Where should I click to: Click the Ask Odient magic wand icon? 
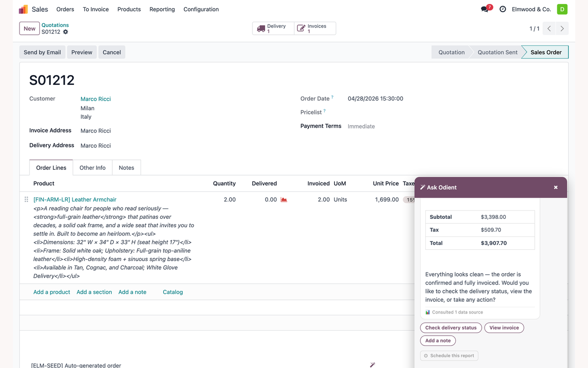423,187
